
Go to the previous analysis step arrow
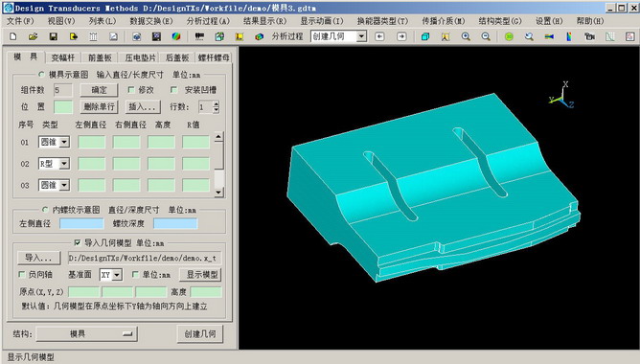coord(379,36)
